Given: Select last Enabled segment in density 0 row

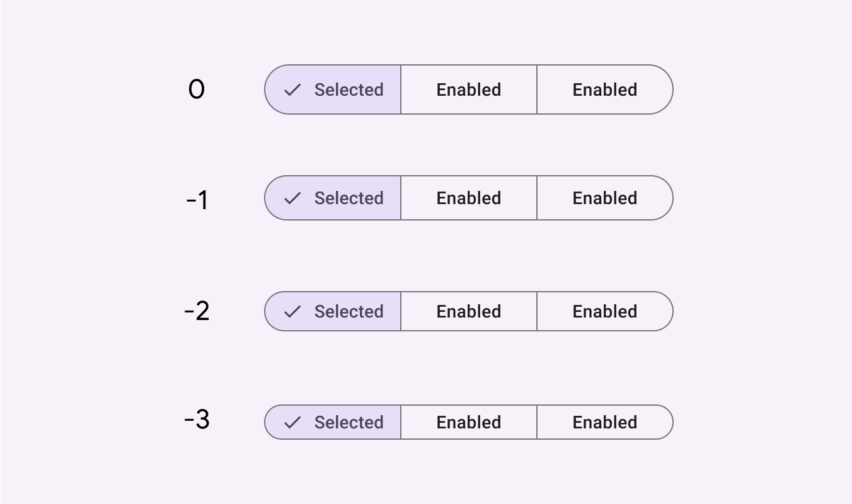Looking at the screenshot, I should click(604, 90).
